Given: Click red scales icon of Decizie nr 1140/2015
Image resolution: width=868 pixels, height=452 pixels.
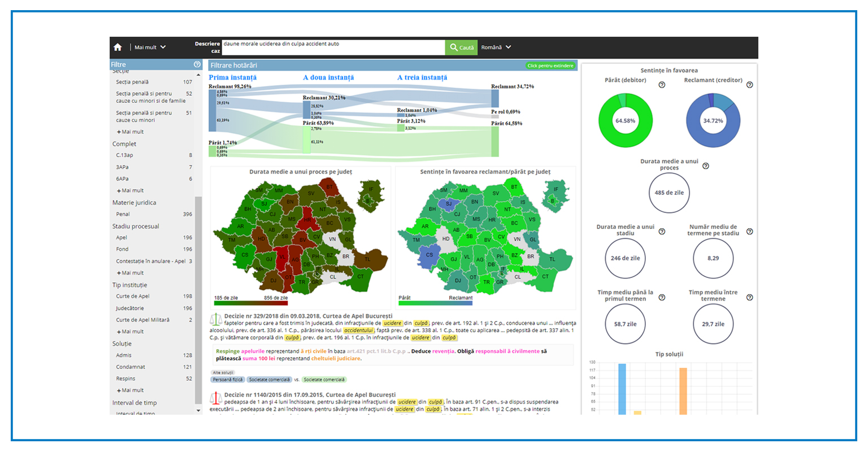Looking at the screenshot, I should (x=216, y=398).
